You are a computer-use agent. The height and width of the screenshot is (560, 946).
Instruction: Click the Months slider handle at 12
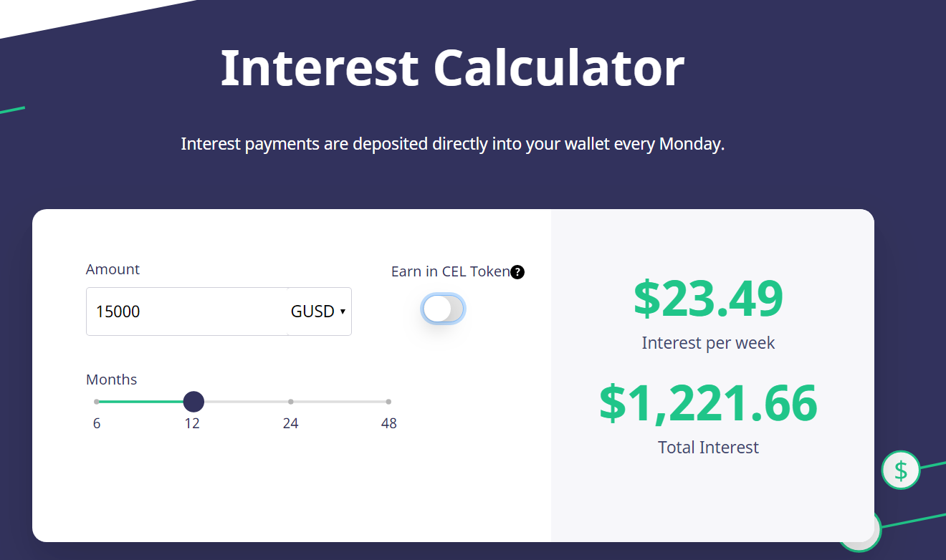(193, 402)
